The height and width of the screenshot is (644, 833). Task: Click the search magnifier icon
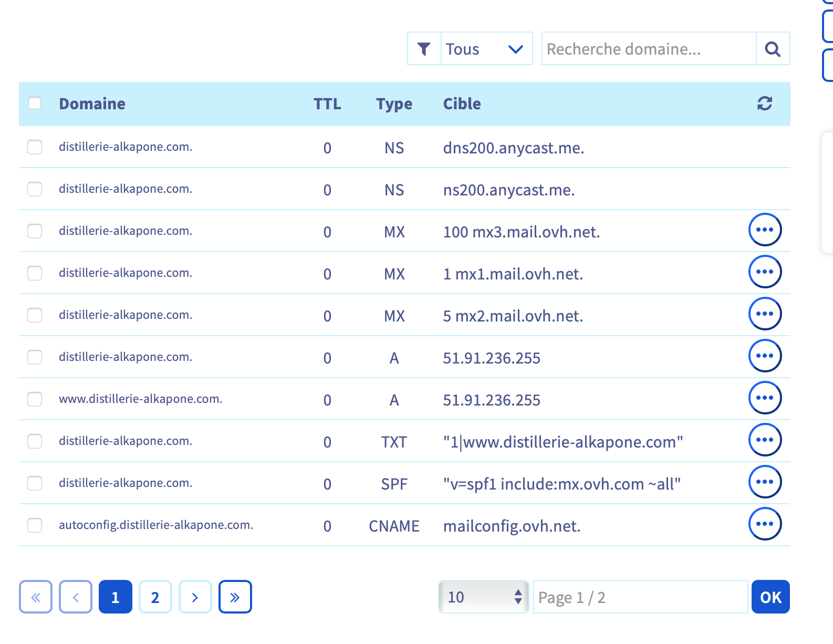(773, 49)
